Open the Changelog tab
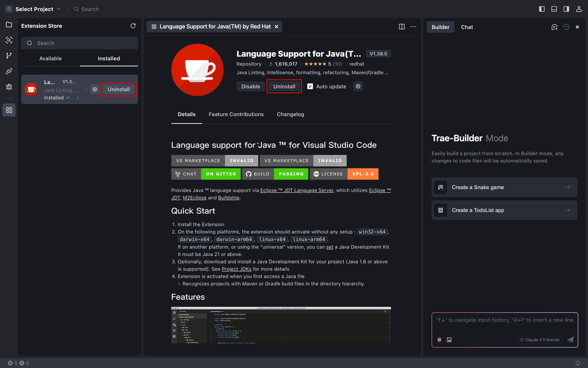The width and height of the screenshot is (588, 368). point(290,114)
